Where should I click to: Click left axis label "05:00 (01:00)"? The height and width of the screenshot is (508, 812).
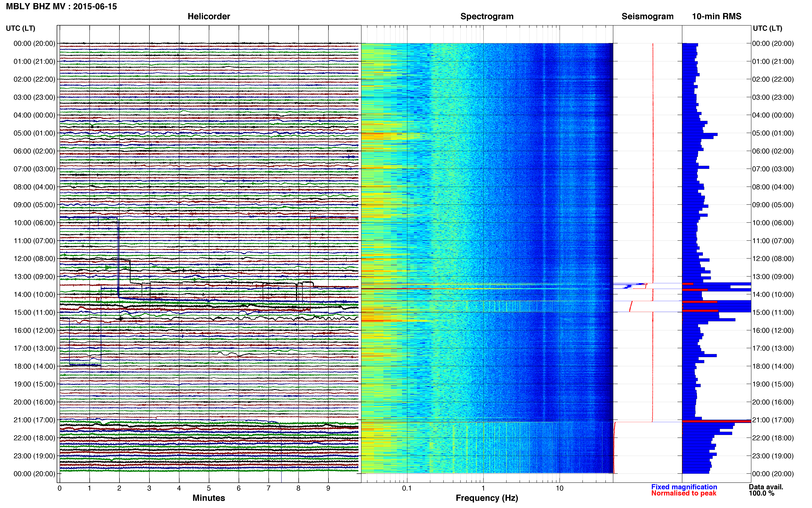click(34, 133)
